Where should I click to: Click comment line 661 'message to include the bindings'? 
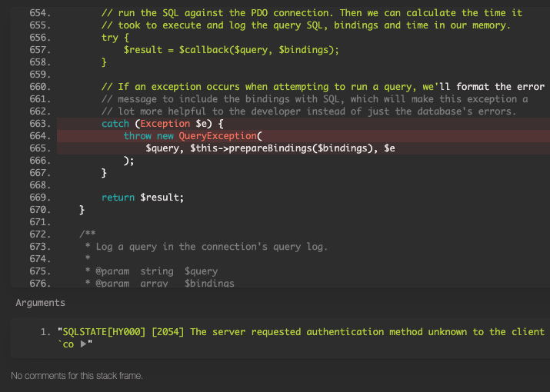coord(315,99)
